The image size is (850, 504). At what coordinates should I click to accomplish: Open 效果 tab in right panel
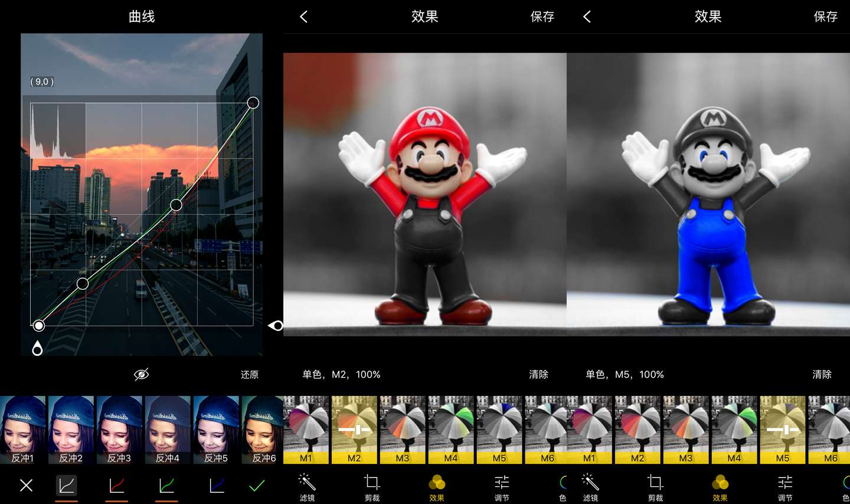tap(720, 487)
